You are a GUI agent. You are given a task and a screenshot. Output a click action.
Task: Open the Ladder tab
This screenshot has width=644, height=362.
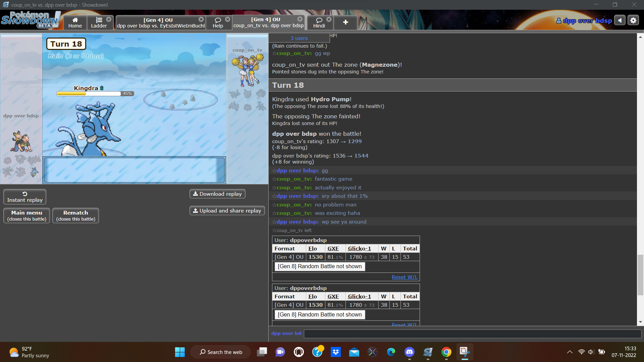pos(99,23)
